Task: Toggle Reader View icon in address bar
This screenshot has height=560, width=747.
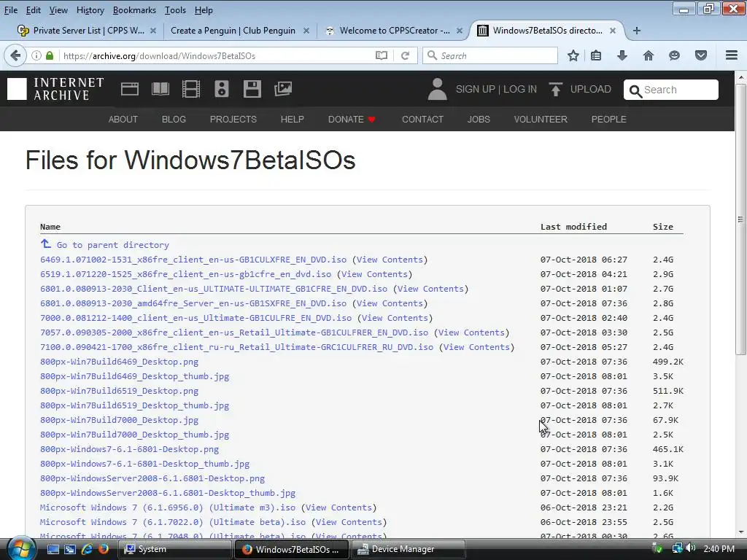Action: coord(381,55)
